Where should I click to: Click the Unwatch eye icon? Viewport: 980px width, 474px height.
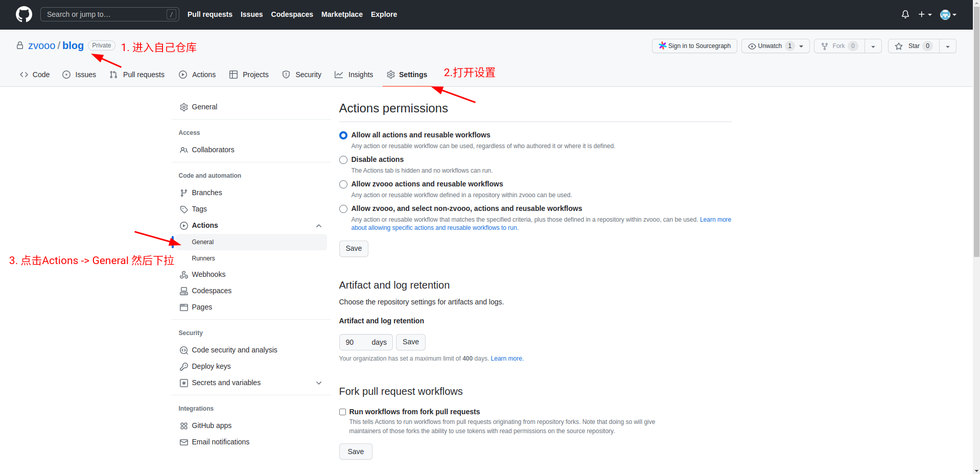click(752, 46)
